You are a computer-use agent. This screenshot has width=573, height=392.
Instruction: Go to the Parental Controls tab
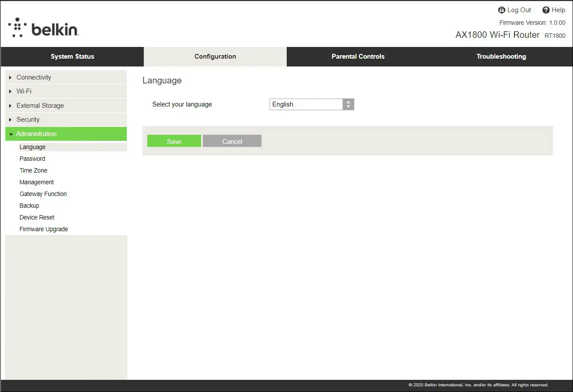pos(358,56)
